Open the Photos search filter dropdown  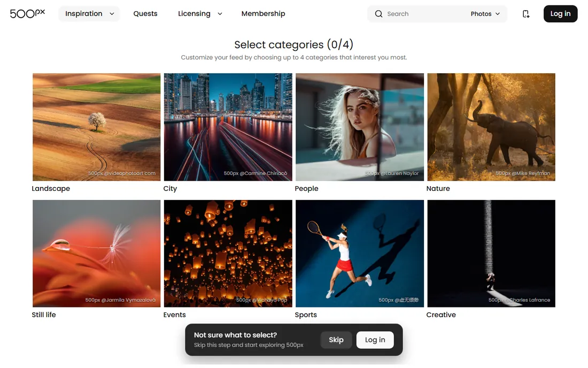(x=485, y=14)
